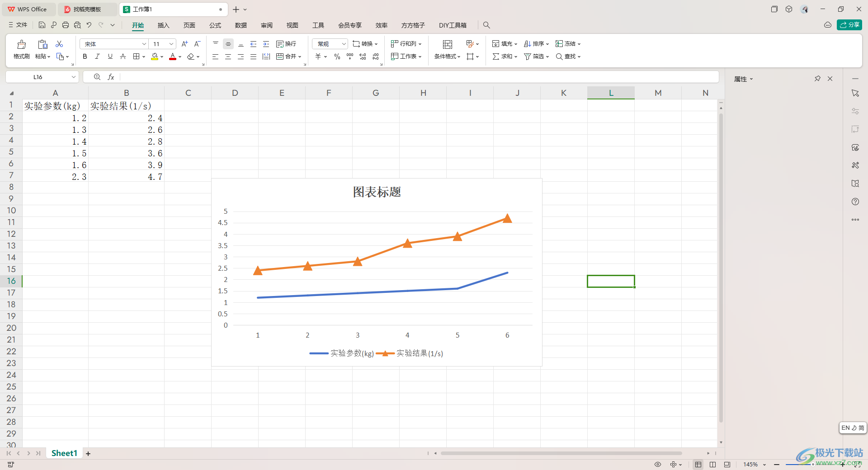Viewport: 868px width, 470px height.
Task: Expand the zoom percentage dropdown
Action: click(x=764, y=465)
